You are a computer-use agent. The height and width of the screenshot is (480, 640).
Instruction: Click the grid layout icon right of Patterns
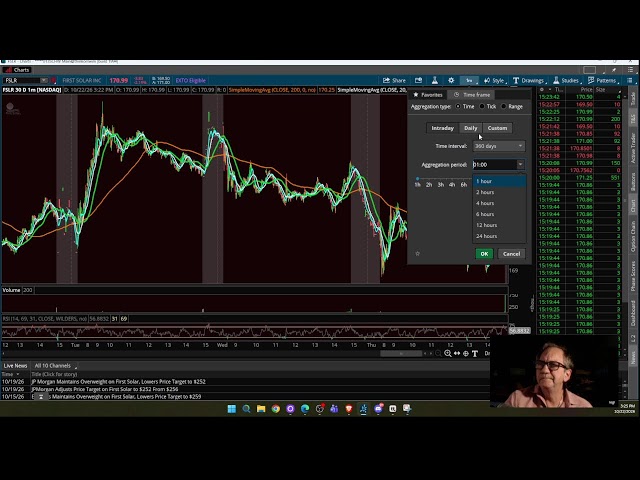click(630, 80)
